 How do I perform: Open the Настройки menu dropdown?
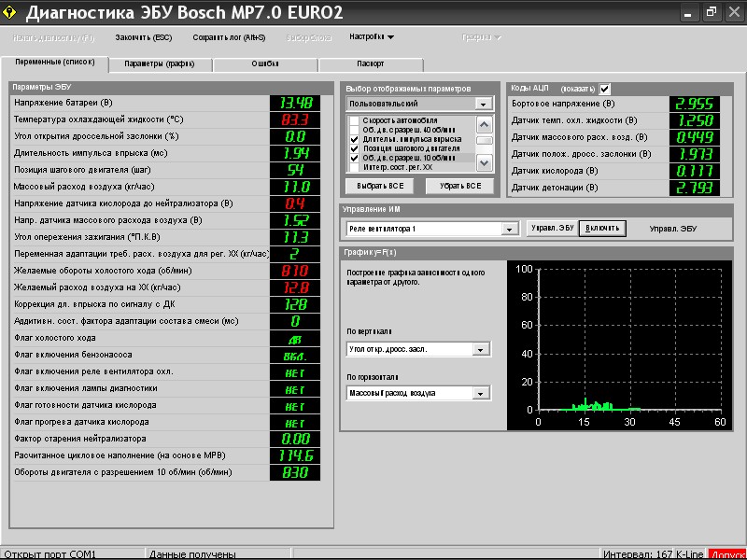[x=372, y=36]
